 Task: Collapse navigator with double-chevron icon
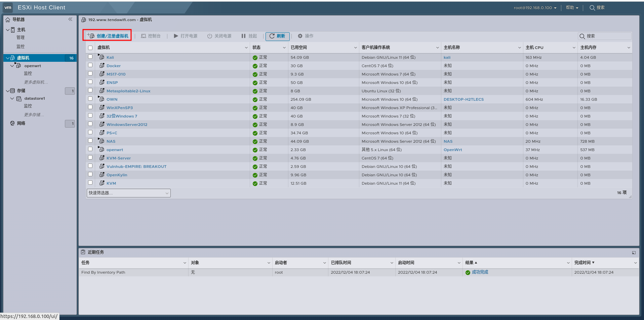[70, 19]
